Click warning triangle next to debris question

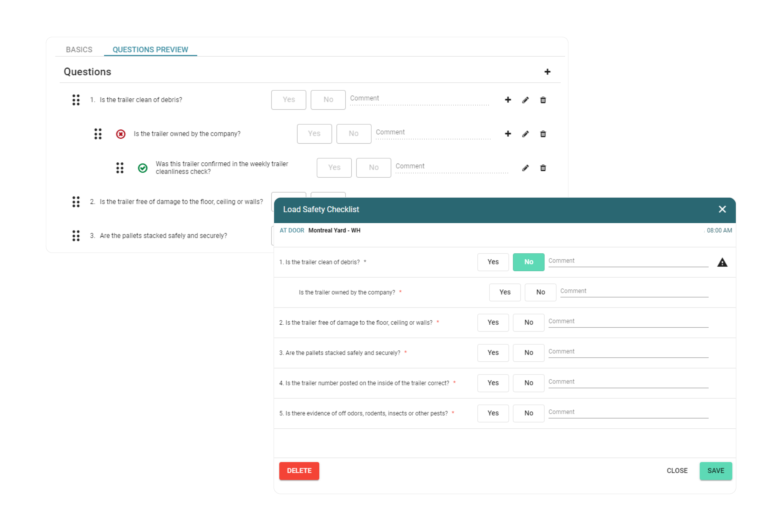pyautogui.click(x=722, y=262)
